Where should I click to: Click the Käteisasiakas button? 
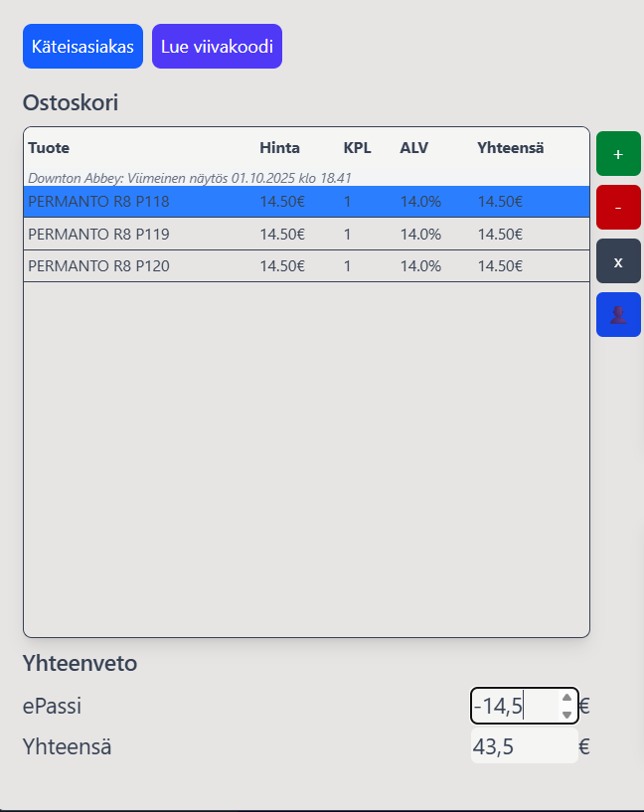(82, 47)
